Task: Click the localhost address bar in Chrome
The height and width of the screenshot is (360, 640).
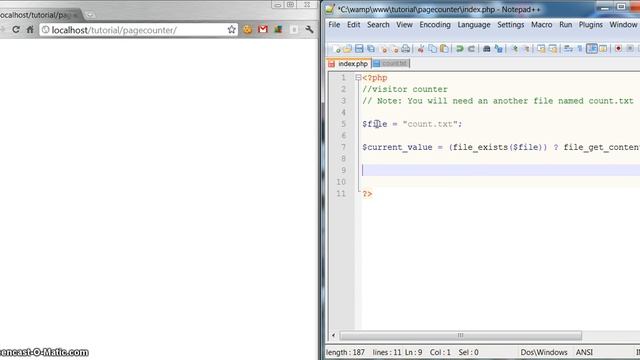Action: tap(137, 30)
